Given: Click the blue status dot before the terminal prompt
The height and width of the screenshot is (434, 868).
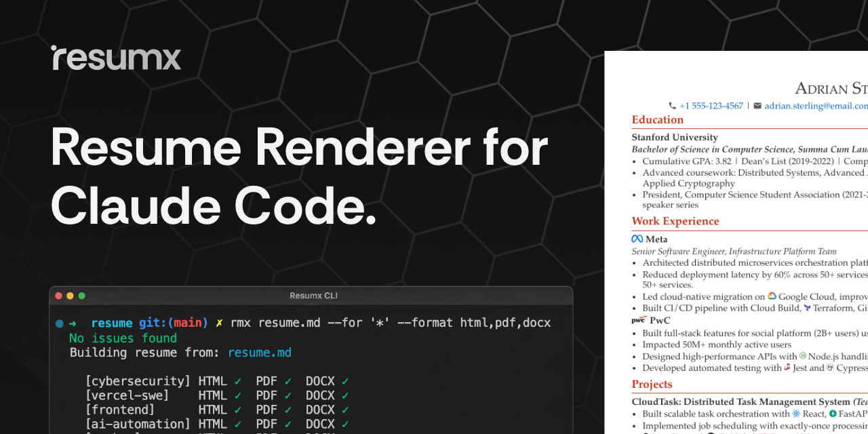Looking at the screenshot, I should [x=60, y=323].
